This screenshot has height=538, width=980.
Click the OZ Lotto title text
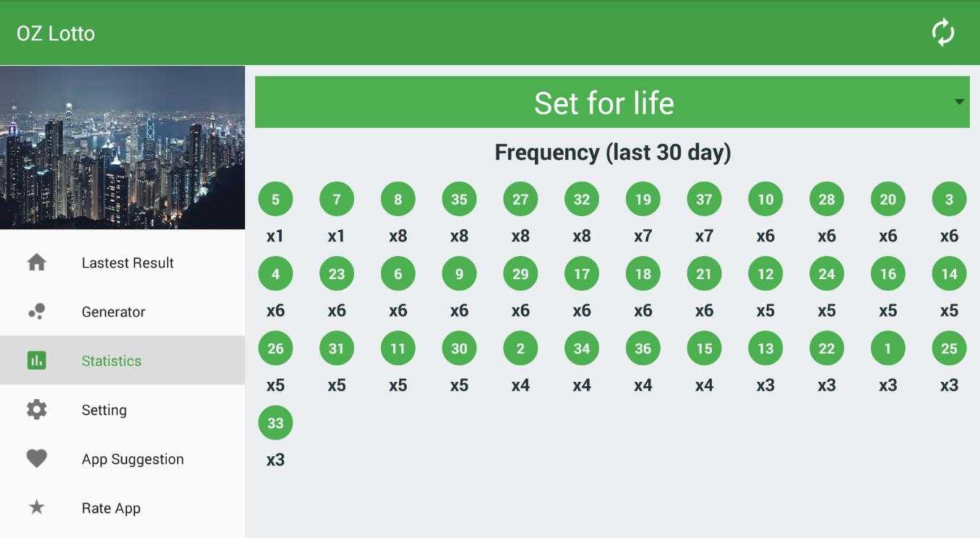pos(56,33)
